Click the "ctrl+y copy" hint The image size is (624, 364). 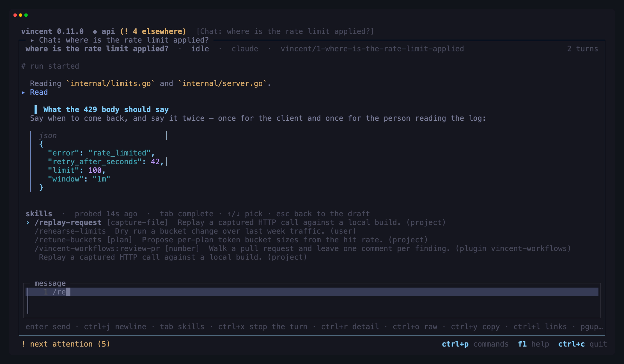point(475,327)
